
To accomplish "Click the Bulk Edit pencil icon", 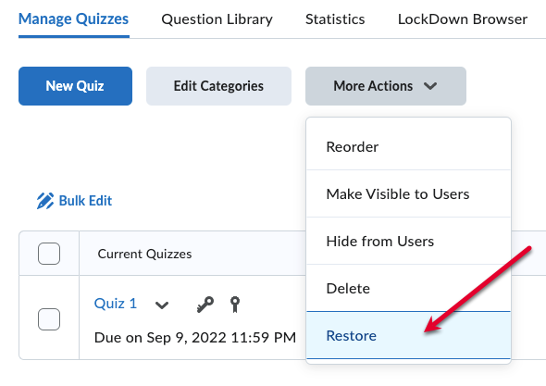I will (45, 201).
